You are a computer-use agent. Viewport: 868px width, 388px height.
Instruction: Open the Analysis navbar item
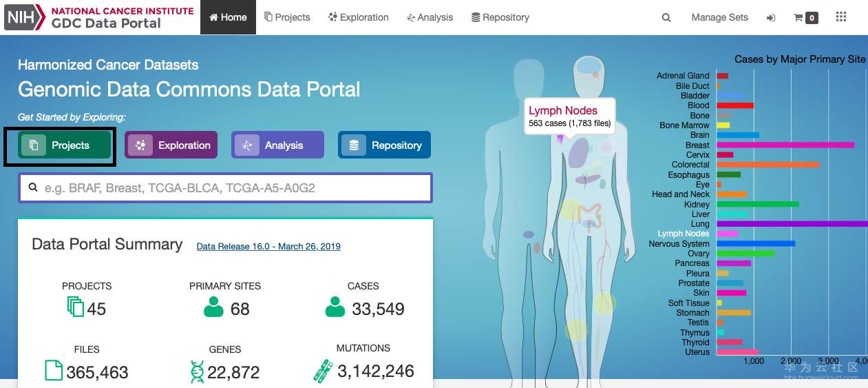430,17
